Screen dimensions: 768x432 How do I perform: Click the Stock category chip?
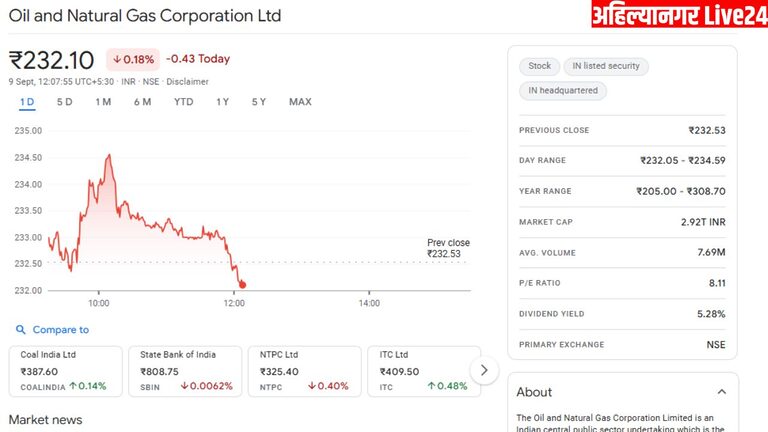click(539, 66)
